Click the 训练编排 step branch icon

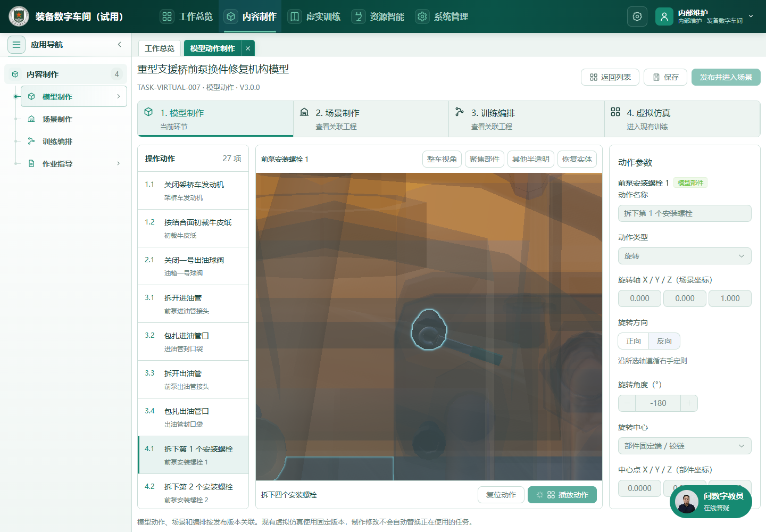click(460, 112)
